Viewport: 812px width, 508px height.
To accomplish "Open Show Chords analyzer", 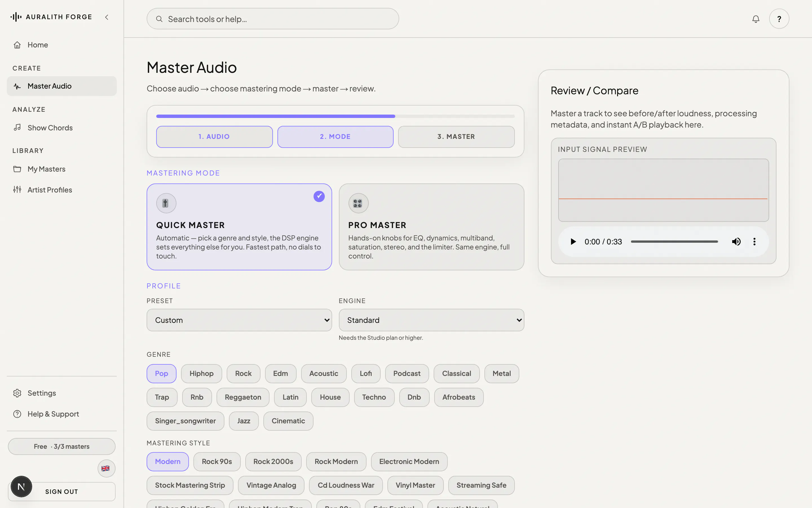I will [62, 128].
